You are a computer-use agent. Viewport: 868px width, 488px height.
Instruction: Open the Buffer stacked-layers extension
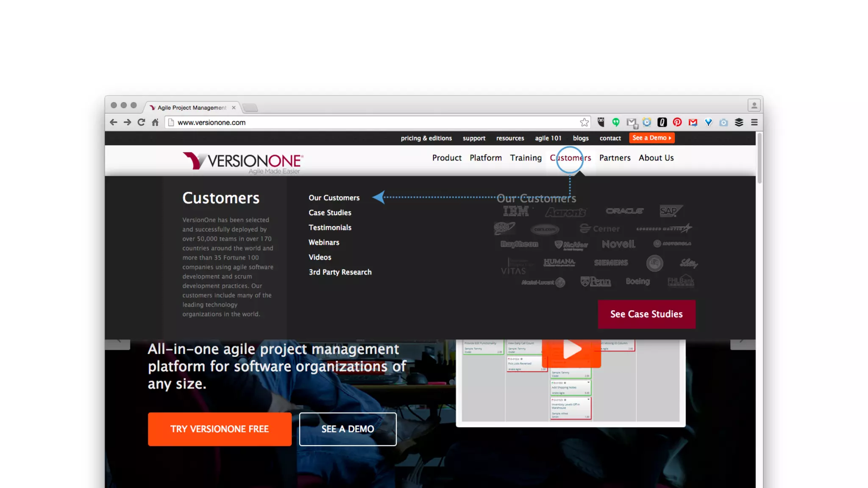point(739,122)
